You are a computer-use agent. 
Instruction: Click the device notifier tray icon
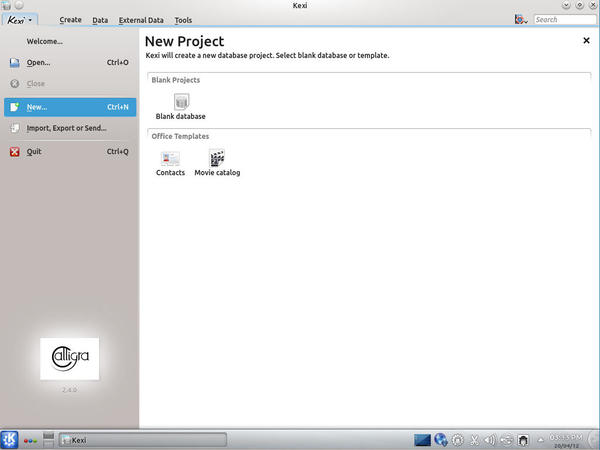click(506, 440)
